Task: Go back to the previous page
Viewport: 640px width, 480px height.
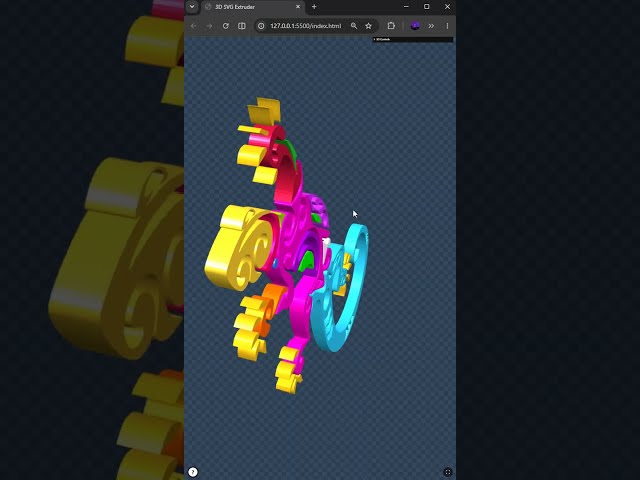Action: 193,26
